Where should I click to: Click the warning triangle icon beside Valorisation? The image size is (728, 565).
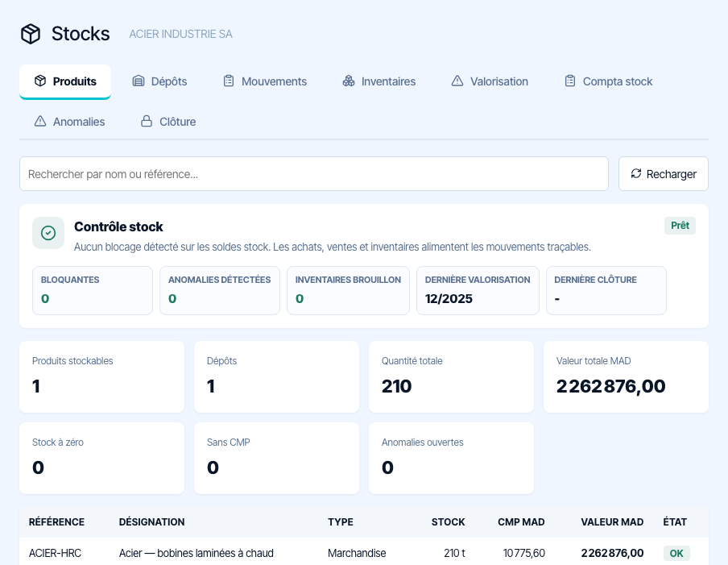457,81
